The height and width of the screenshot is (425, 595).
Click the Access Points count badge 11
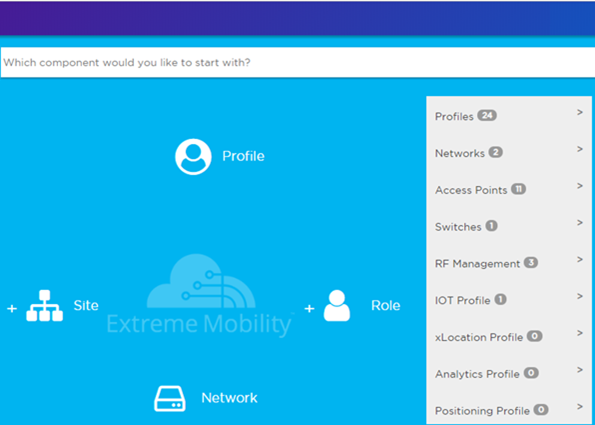click(518, 189)
